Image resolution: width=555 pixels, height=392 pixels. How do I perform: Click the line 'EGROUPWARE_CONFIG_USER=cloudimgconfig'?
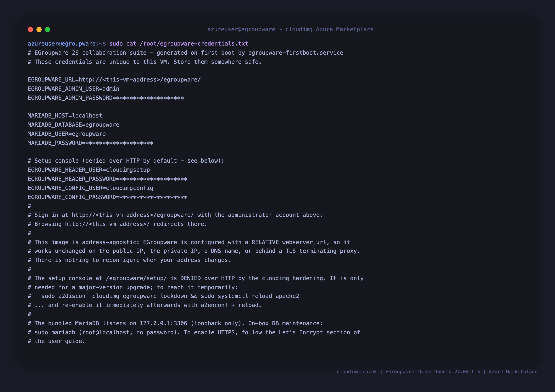[x=90, y=188]
